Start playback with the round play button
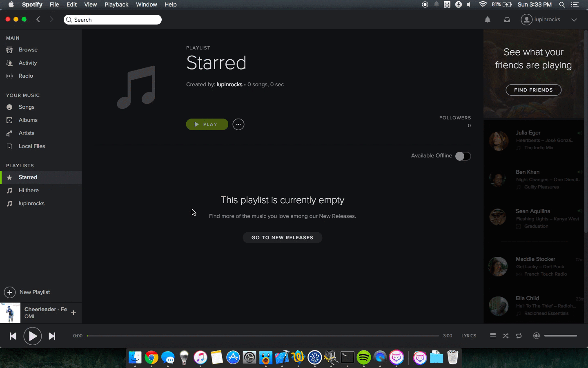Image resolution: width=588 pixels, height=368 pixels. point(33,336)
